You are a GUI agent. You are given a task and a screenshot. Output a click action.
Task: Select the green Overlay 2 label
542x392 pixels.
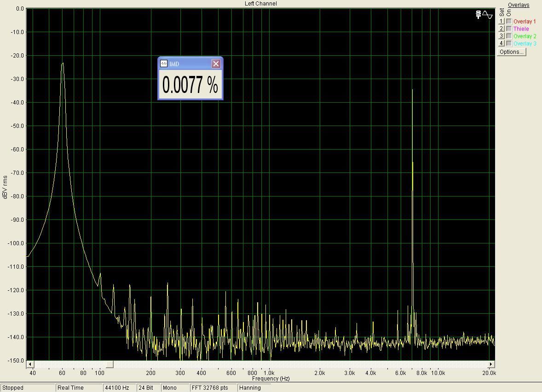pos(525,36)
